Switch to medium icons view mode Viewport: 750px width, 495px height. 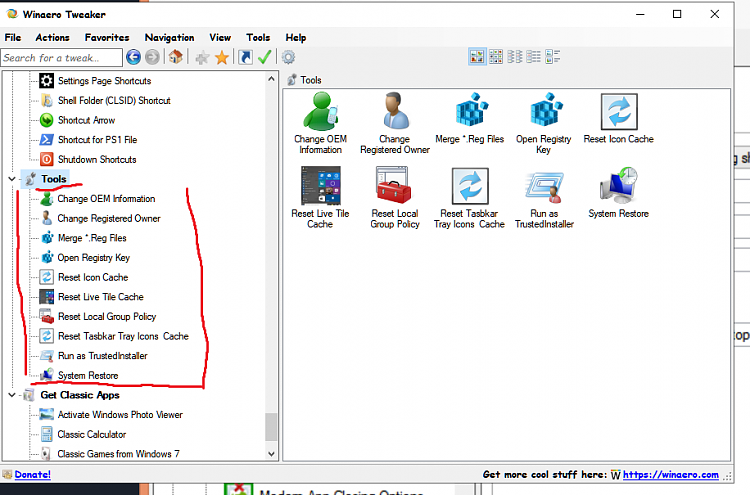[496, 56]
